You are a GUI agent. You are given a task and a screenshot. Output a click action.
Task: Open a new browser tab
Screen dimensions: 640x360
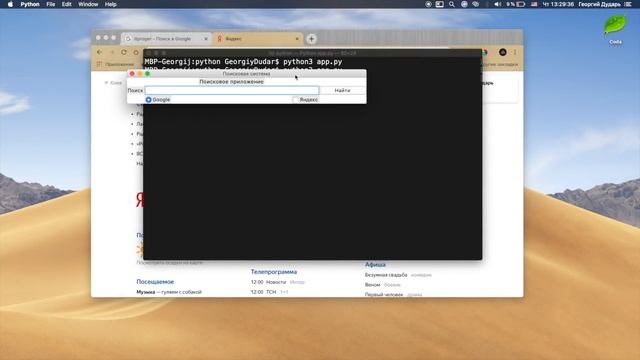click(x=311, y=39)
